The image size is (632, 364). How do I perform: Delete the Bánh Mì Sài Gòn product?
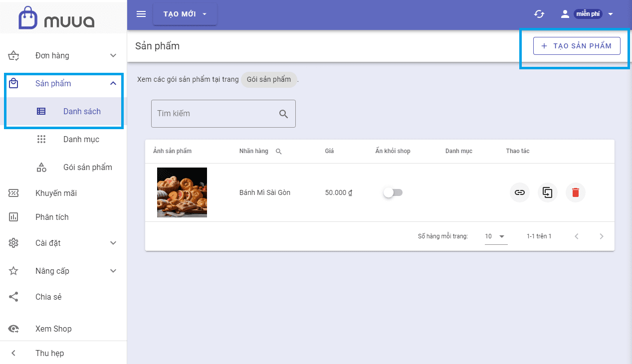click(x=575, y=192)
